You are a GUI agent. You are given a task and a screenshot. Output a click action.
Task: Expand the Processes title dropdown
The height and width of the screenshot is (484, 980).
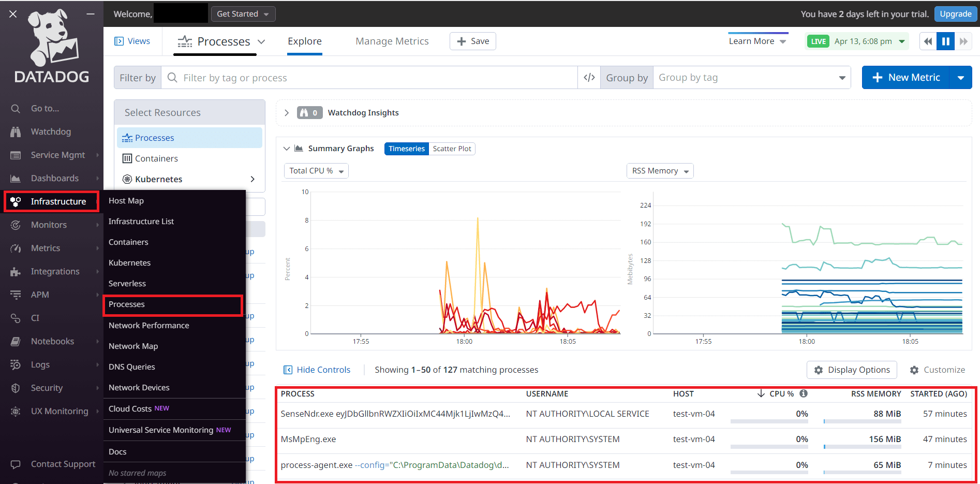coord(261,42)
